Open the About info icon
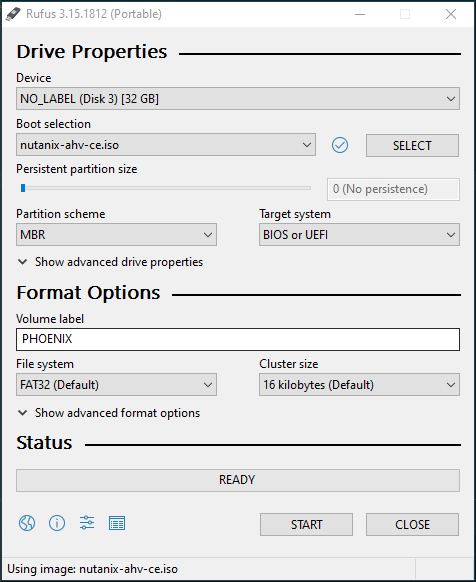The height and width of the screenshot is (582, 476). 57,523
